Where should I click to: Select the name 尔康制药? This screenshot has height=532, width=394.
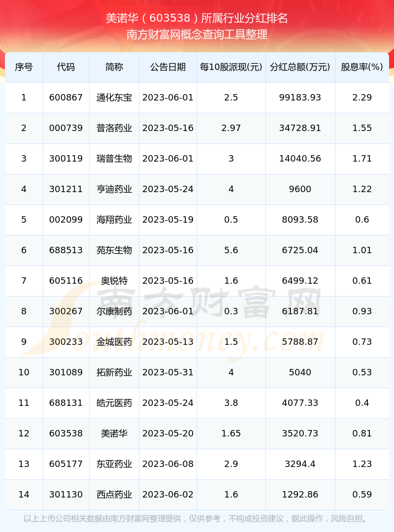point(114,311)
